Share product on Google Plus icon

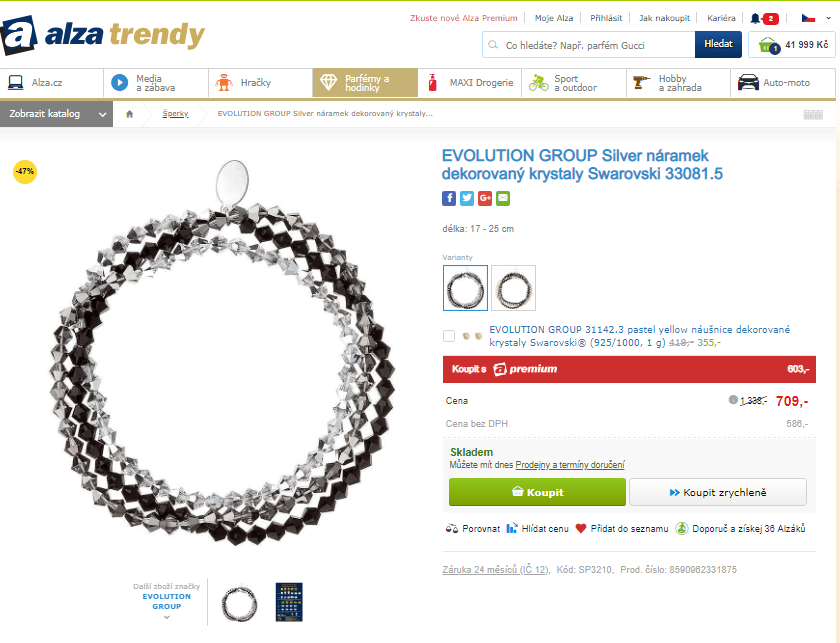click(x=485, y=198)
